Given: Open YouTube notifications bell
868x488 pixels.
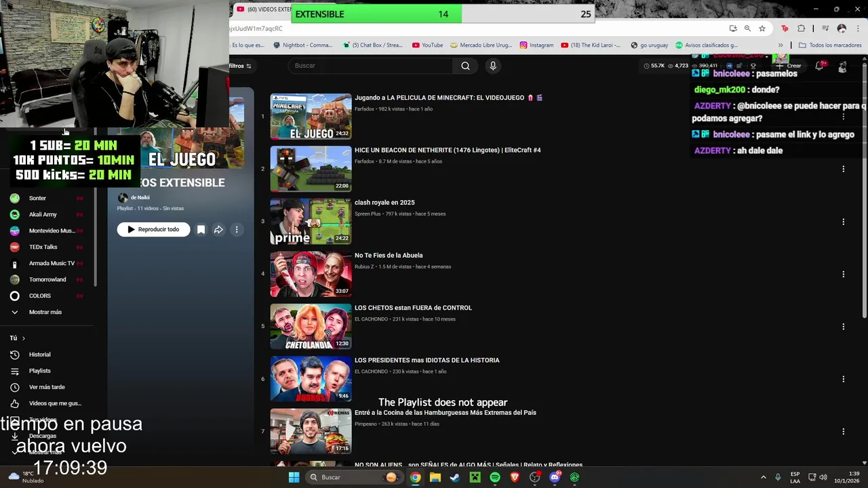Looking at the screenshot, I should pyautogui.click(x=819, y=66).
